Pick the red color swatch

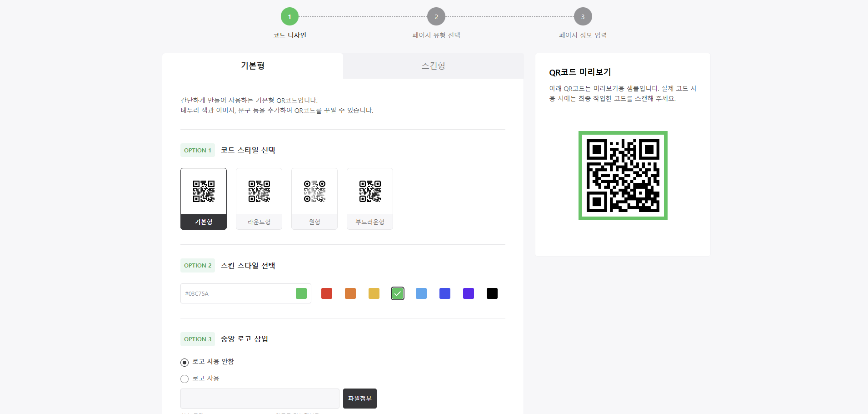327,293
